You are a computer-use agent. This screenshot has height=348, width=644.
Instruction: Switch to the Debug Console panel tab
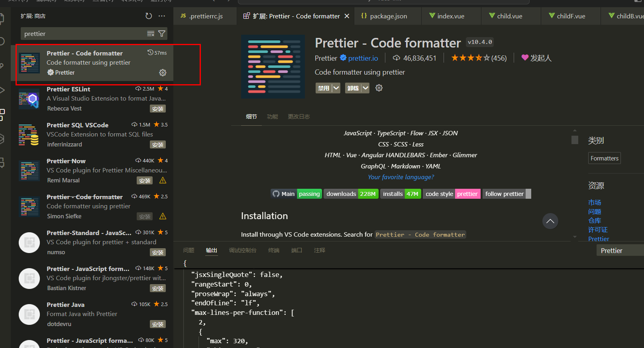click(x=243, y=250)
